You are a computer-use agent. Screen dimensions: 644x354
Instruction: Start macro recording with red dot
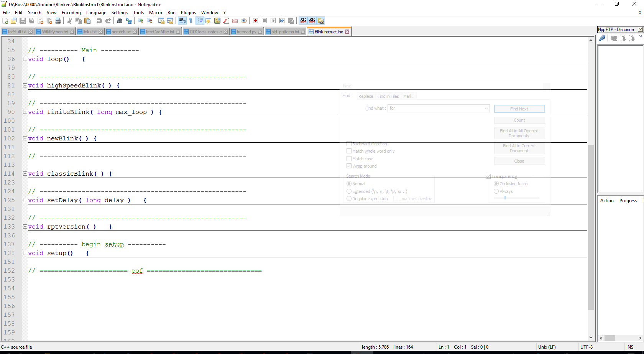click(255, 21)
